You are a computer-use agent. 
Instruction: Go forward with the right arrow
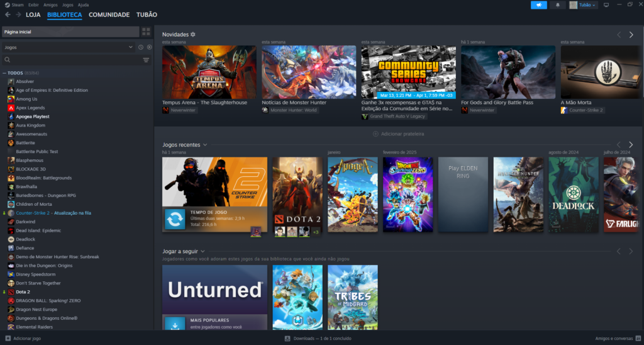(18, 15)
